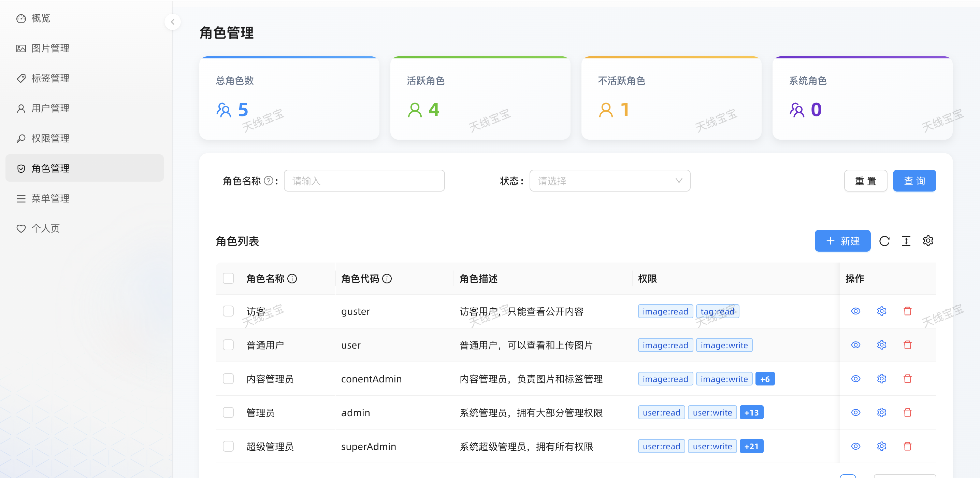Open the 状态 dropdown selector
Viewport: 980px width, 478px height.
coord(609,181)
